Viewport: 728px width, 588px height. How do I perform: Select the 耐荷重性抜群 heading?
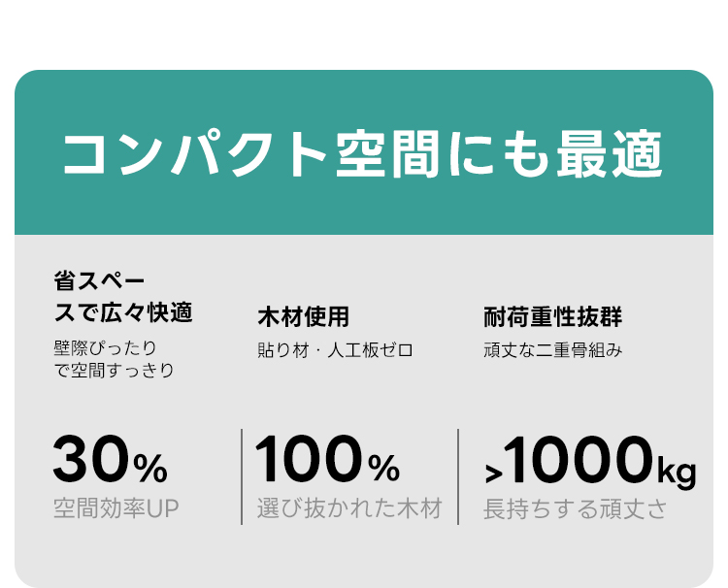(552, 316)
